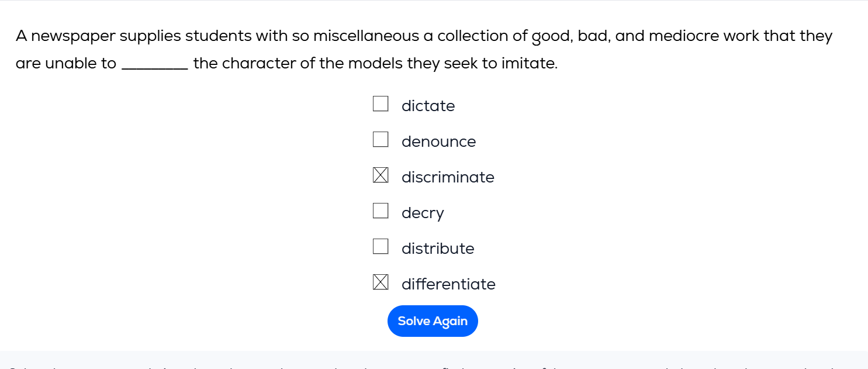Tick the box next to 'denounce'

pyautogui.click(x=381, y=140)
